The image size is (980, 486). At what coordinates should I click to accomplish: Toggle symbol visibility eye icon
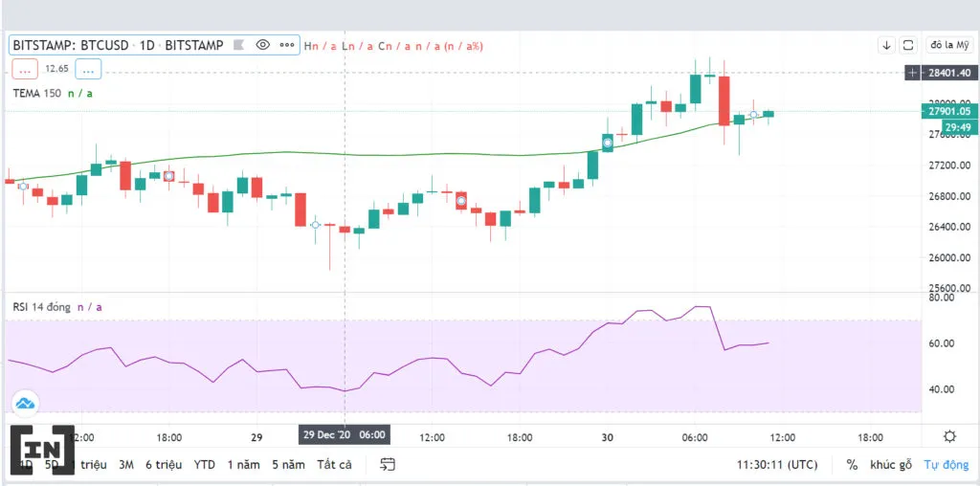pos(263,45)
